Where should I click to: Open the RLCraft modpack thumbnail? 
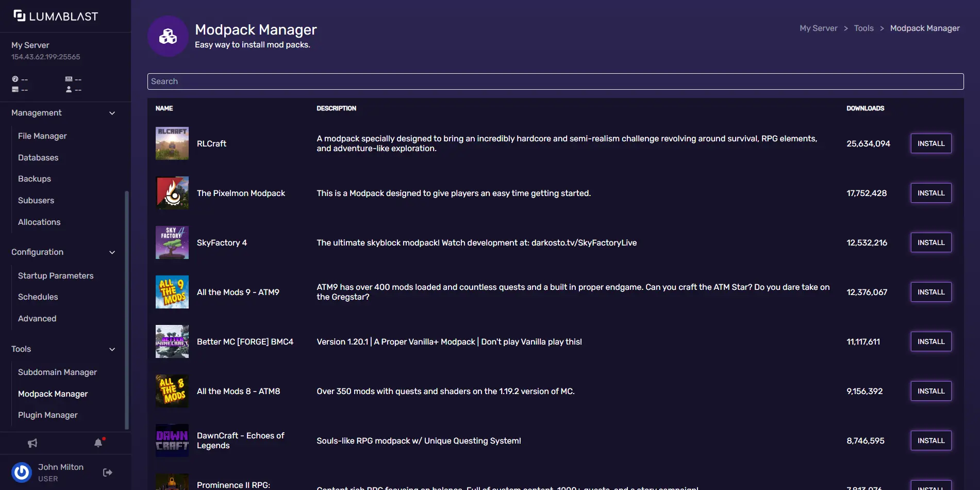coord(172,143)
